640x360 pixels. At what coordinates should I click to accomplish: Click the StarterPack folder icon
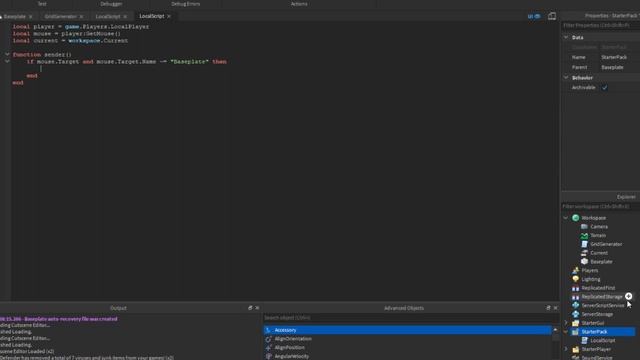pos(576,332)
